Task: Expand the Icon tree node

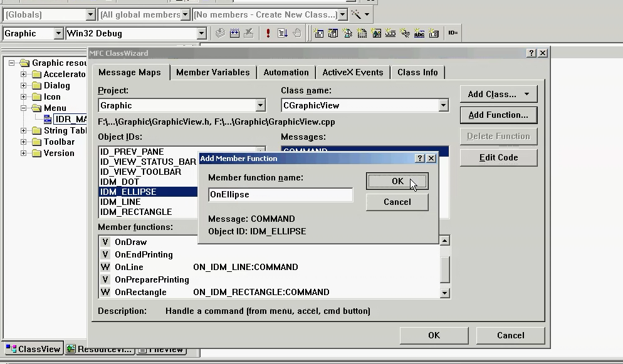Action: [x=23, y=97]
